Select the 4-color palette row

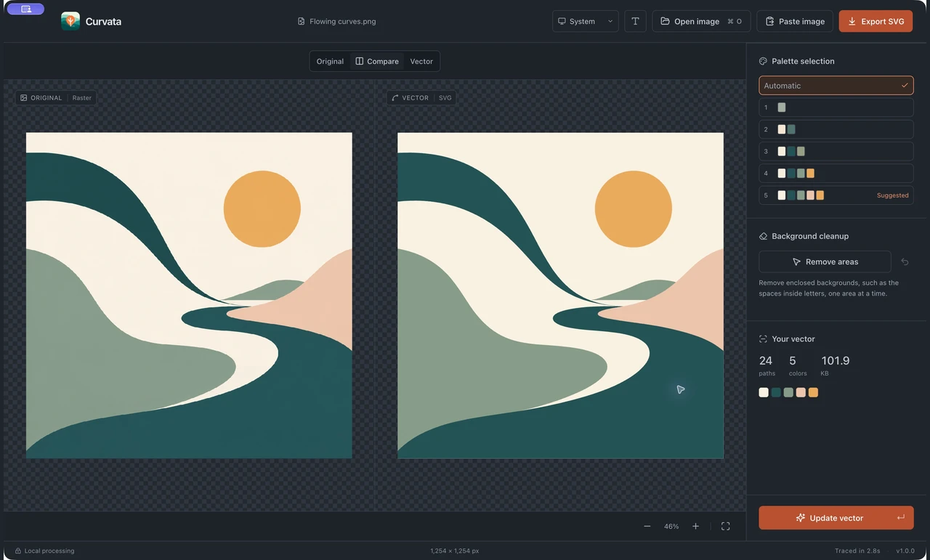(836, 173)
